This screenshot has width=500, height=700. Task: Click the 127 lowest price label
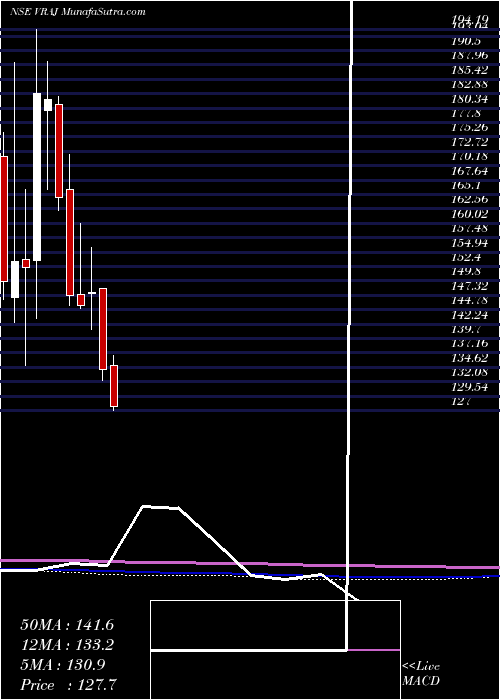coord(461,400)
